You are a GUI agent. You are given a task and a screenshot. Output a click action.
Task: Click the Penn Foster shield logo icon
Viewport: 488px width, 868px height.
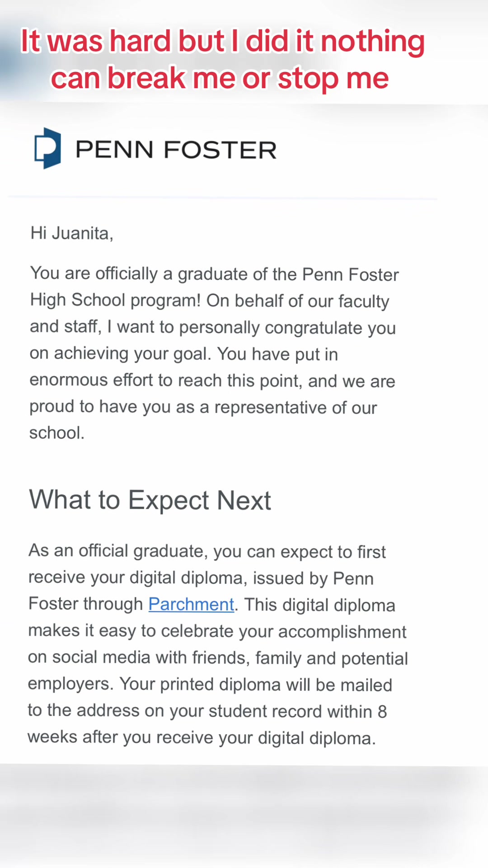click(47, 148)
